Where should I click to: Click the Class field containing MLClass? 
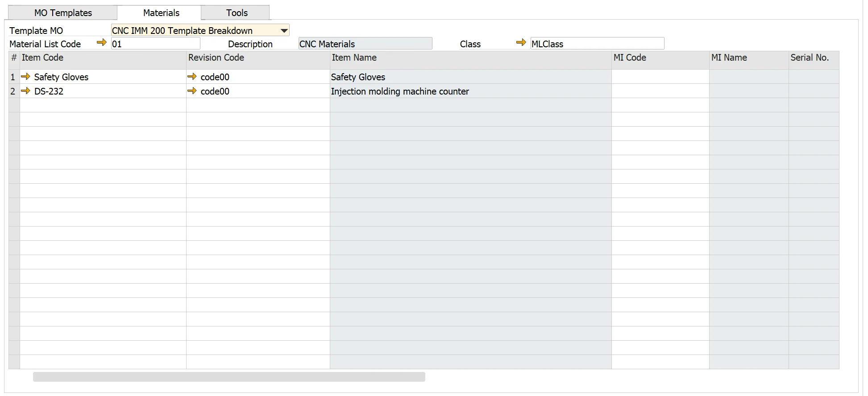point(597,44)
